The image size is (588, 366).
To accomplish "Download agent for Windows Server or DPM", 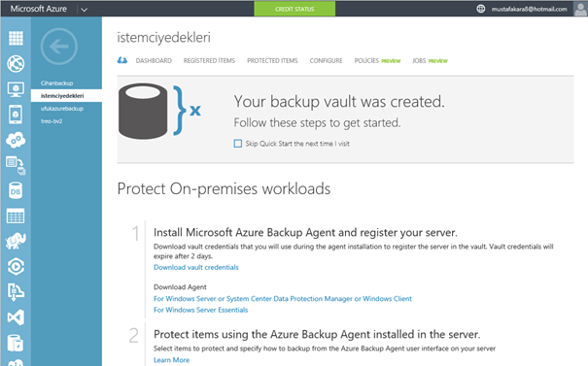I will coord(283,299).
